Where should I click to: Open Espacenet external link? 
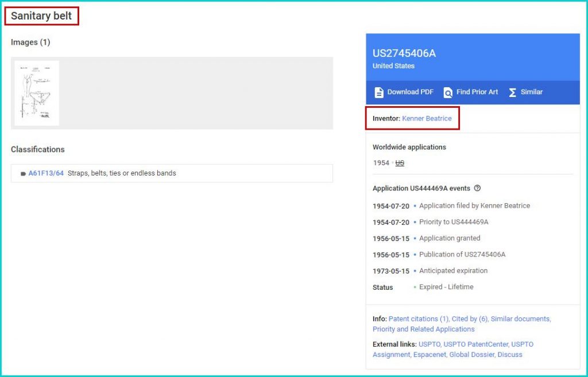(429, 355)
